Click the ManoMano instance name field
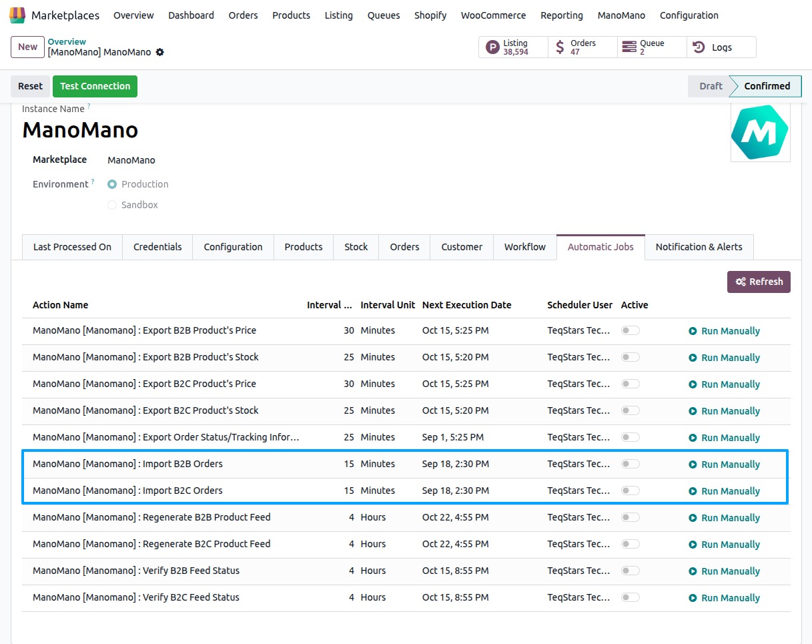812x644 pixels. [80, 129]
